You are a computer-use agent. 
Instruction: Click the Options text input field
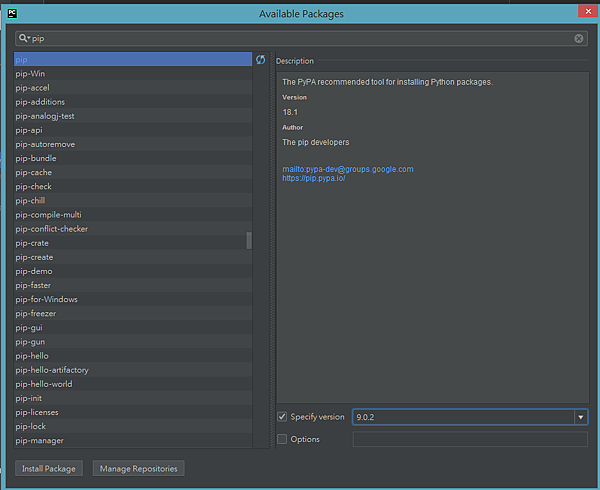coord(470,439)
